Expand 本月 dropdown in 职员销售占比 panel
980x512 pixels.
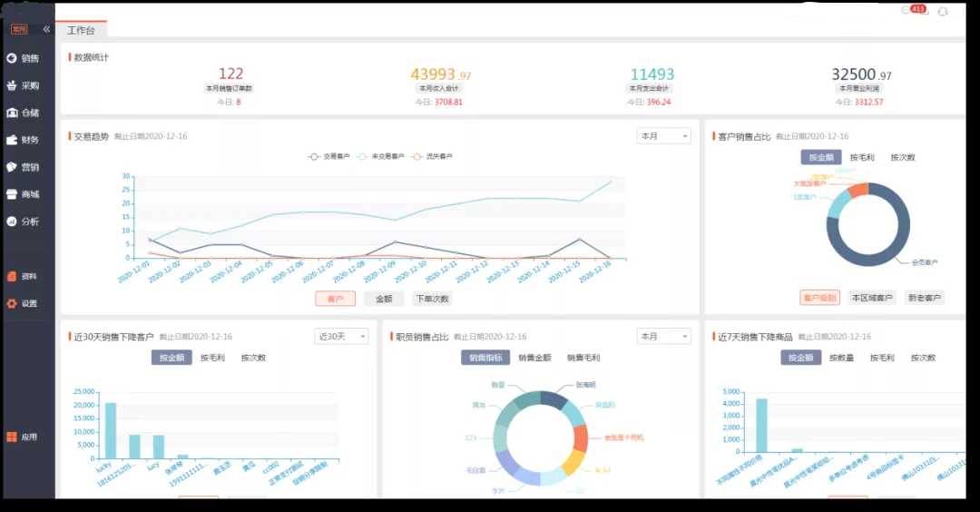(662, 336)
